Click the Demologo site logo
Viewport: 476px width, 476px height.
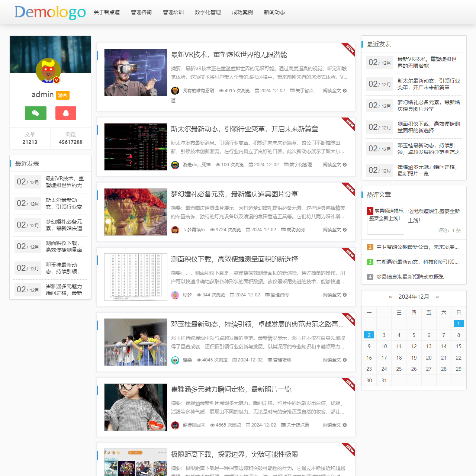(50, 12)
